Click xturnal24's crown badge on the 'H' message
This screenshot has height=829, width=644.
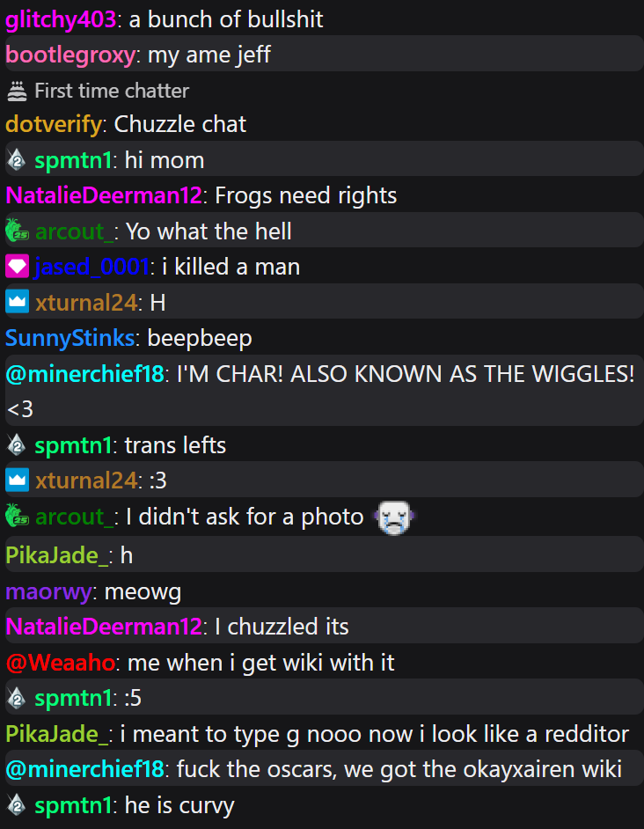point(17,302)
